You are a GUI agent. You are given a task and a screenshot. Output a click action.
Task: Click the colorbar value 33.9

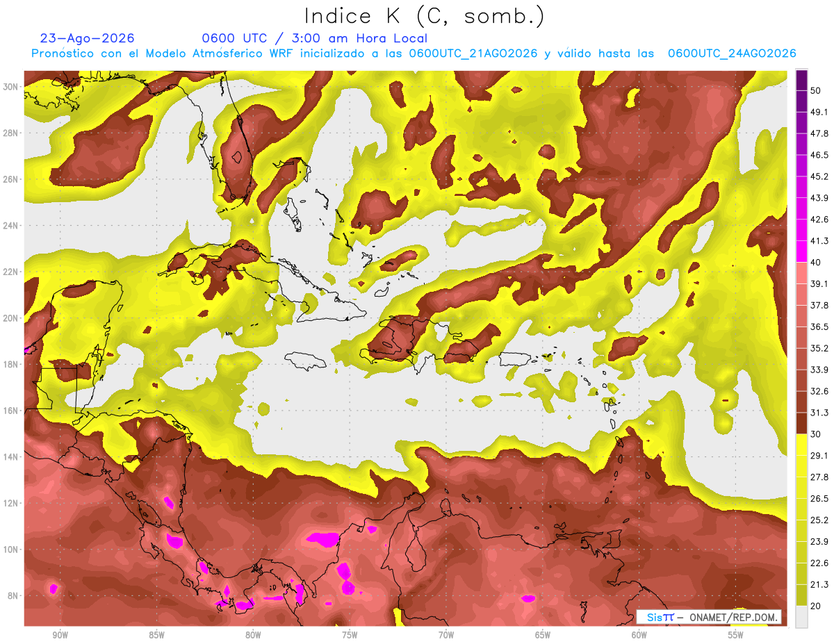(819, 370)
